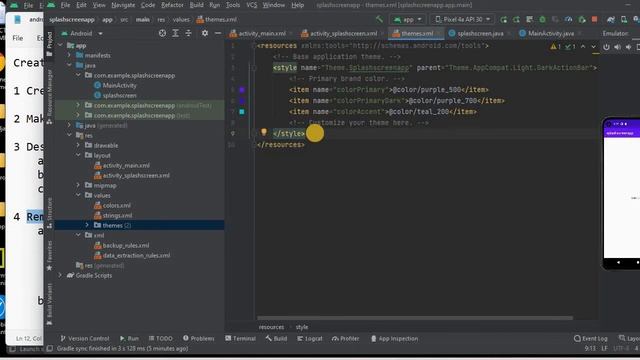Toggle the Favorites side tool window
This screenshot has height=360, width=640.
(x=49, y=256)
